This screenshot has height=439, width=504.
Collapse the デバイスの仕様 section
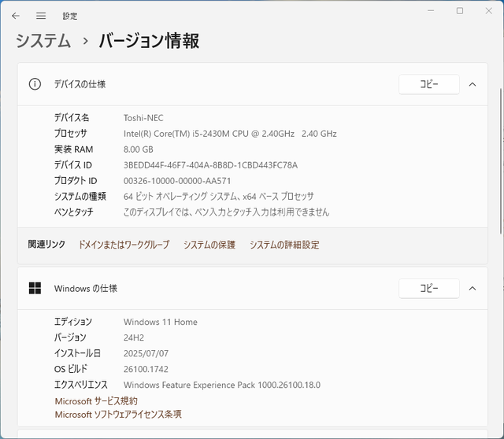(x=472, y=84)
